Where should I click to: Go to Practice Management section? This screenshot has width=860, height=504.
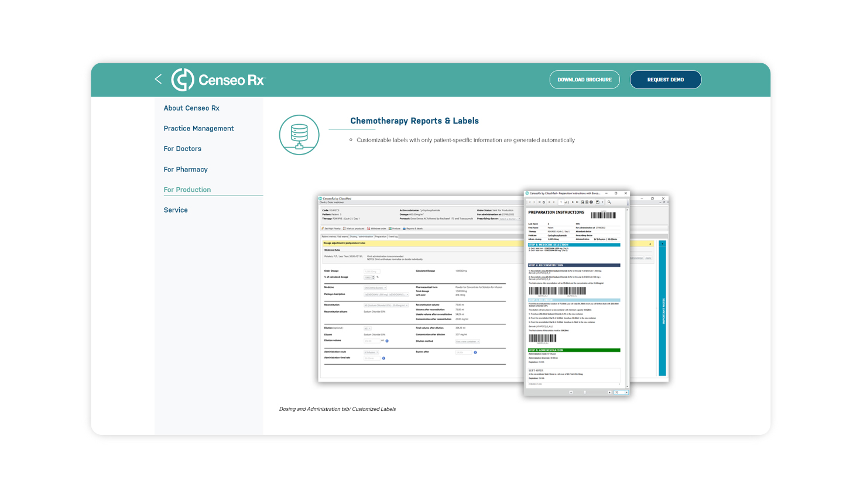(x=198, y=128)
